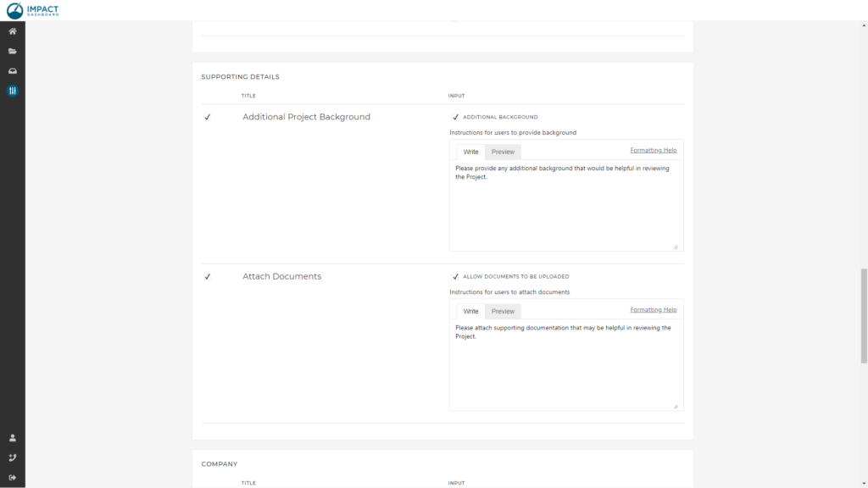This screenshot has width=868, height=488.
Task: Toggle the Attach Documents row checkmark
Action: point(208,277)
